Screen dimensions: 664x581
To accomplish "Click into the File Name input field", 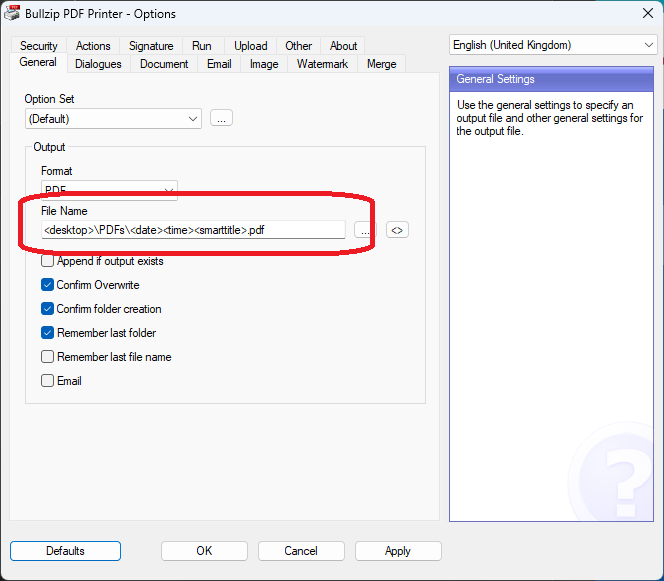I will pyautogui.click(x=193, y=230).
